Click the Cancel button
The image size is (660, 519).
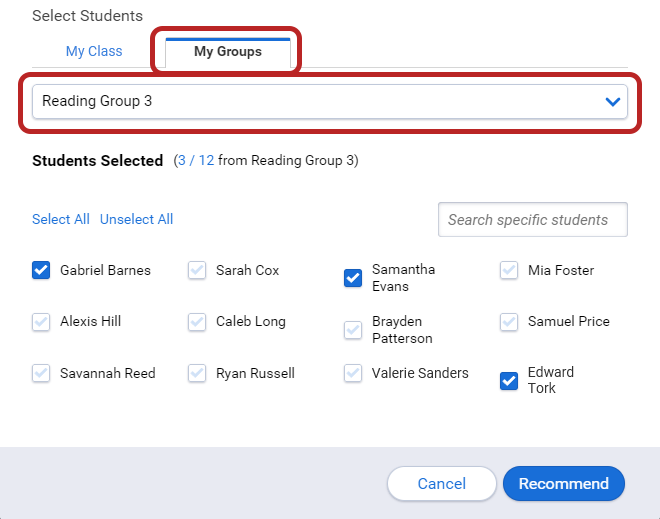[x=442, y=484]
